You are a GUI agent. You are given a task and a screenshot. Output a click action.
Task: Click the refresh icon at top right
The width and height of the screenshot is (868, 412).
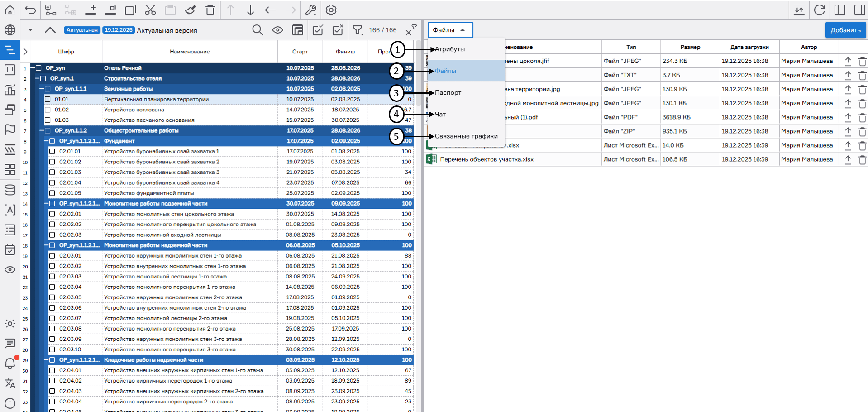[819, 10]
